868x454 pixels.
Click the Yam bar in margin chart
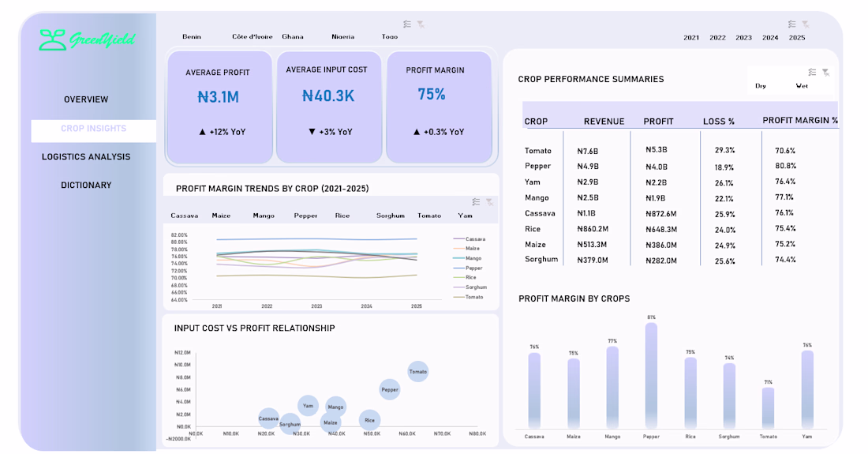(x=807, y=390)
